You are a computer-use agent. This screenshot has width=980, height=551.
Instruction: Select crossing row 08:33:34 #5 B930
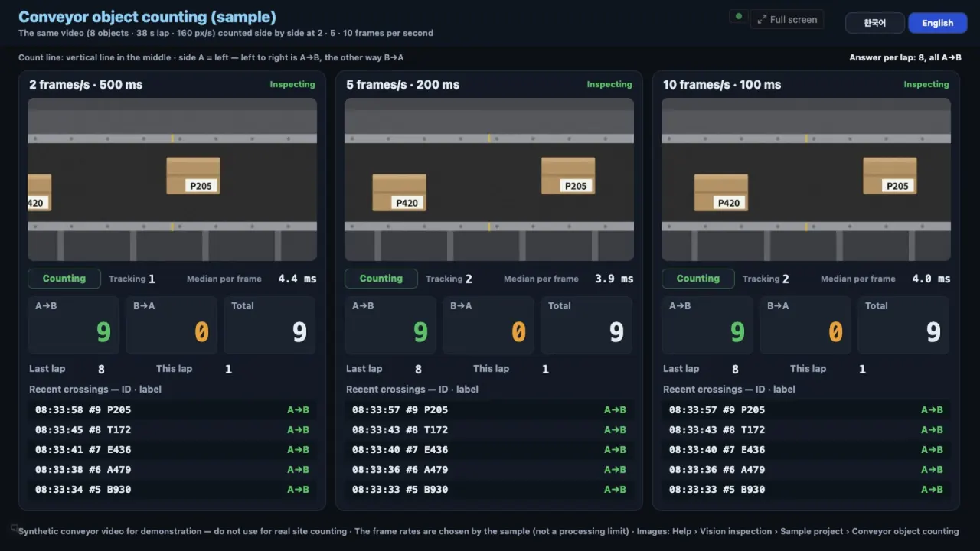pyautogui.click(x=172, y=489)
